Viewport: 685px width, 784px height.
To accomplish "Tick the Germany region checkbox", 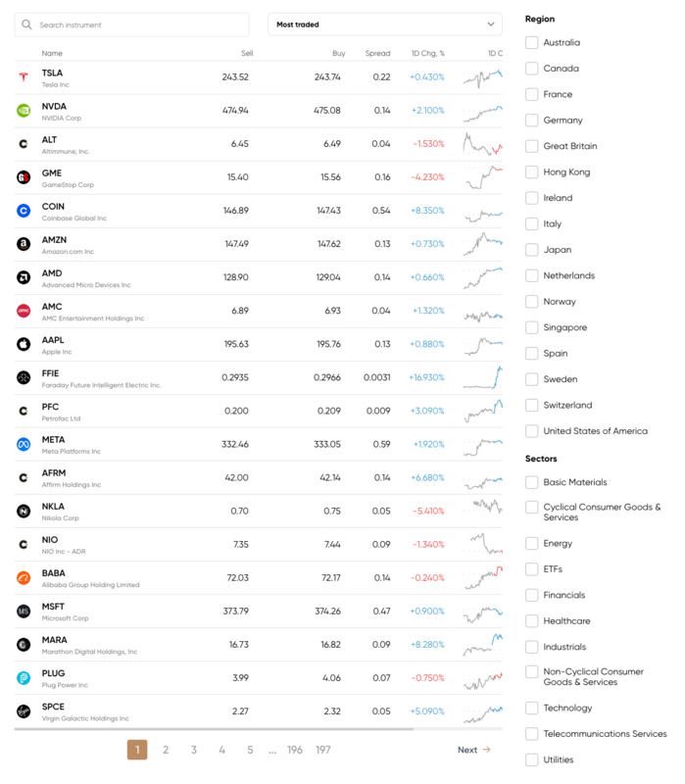I will [531, 120].
